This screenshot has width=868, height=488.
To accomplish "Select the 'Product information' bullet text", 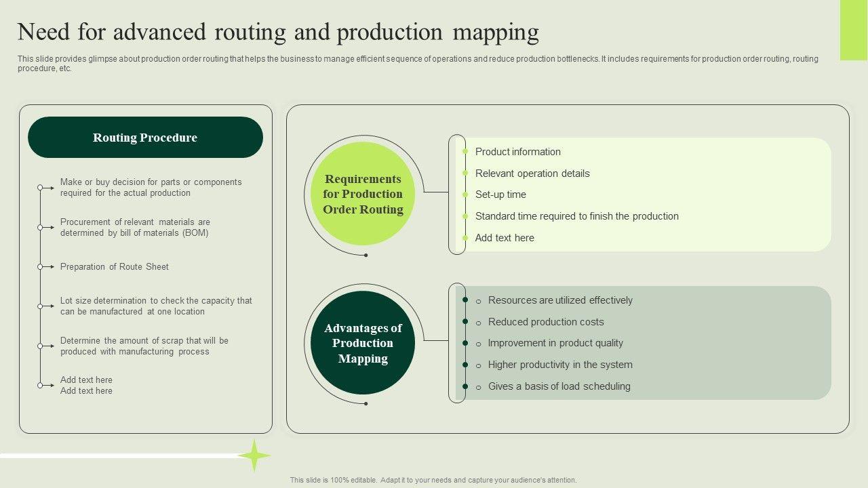I will (x=517, y=152).
